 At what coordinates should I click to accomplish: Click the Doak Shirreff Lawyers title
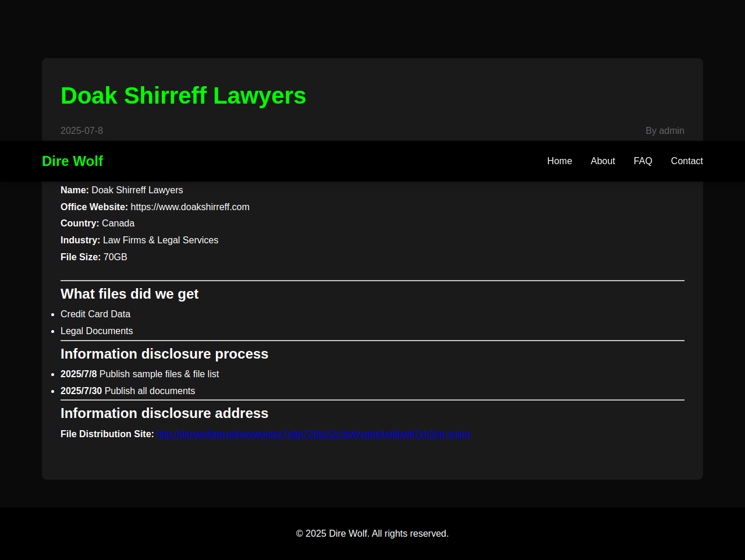(183, 95)
